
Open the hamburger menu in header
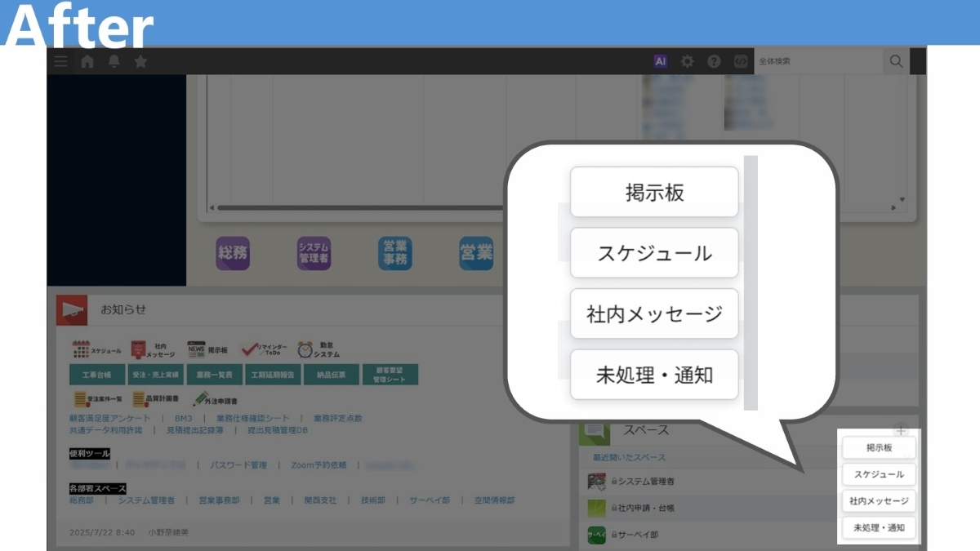click(60, 61)
